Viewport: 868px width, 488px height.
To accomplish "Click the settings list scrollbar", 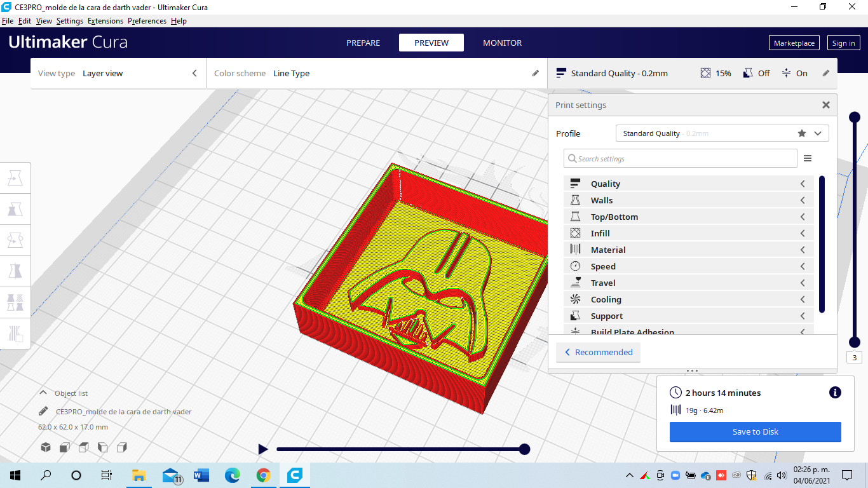I will (822, 245).
